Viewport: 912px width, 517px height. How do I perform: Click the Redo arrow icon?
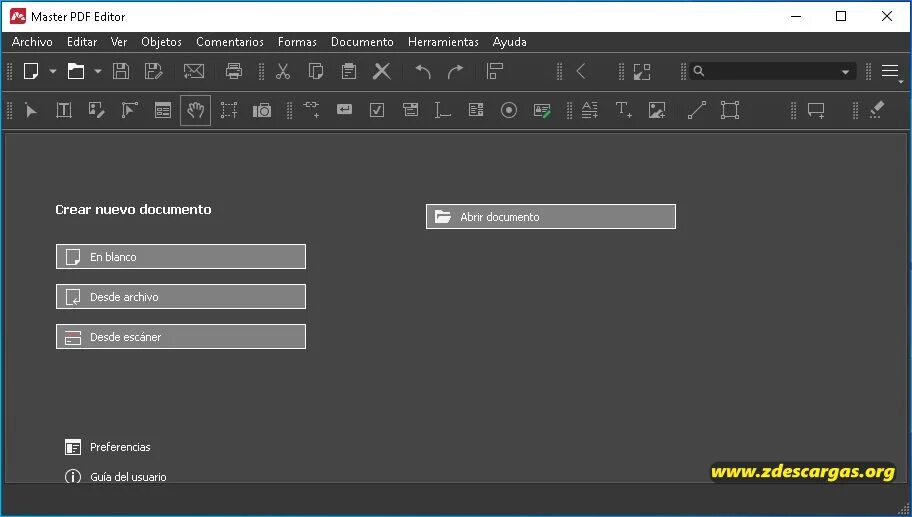pos(455,72)
